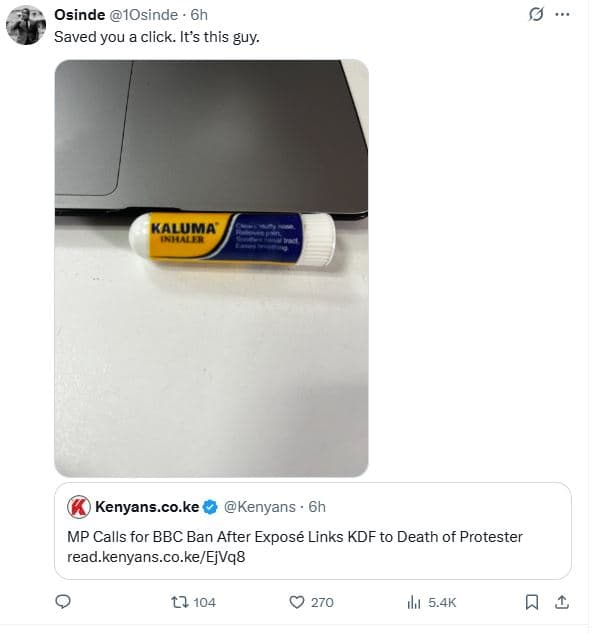Open the 6h timestamp beside @1Osinde
Screen dimensions: 604x634
pyautogui.click(x=199, y=15)
